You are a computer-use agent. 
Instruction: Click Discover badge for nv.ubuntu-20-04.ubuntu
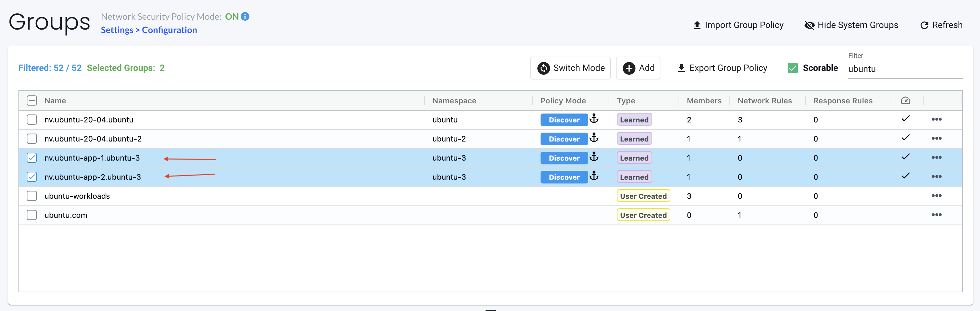564,120
